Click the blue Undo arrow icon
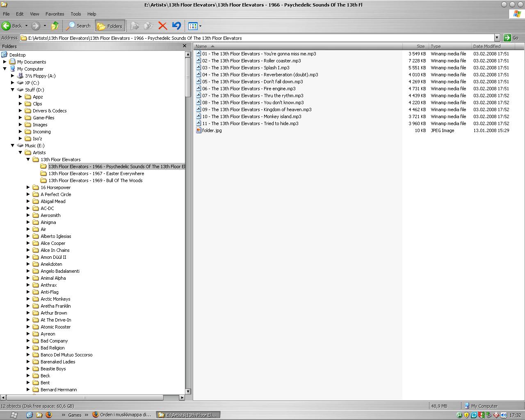 click(x=176, y=26)
